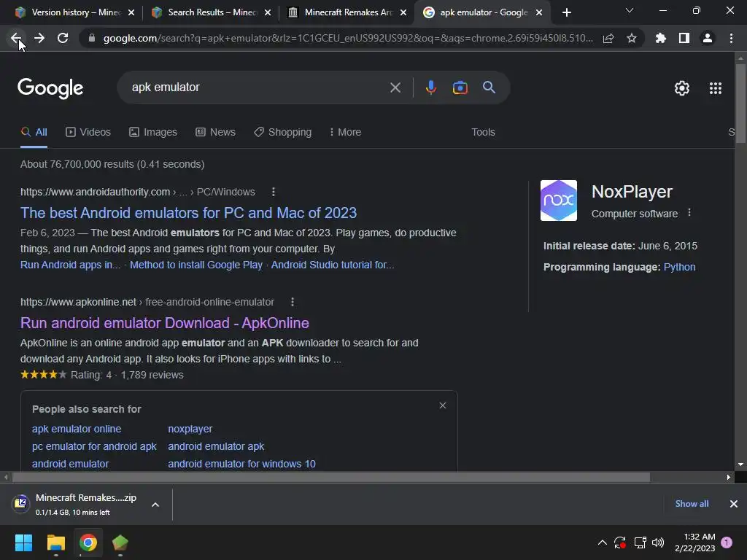
Task: Toggle the browser side panel icon
Action: pyautogui.click(x=684, y=38)
